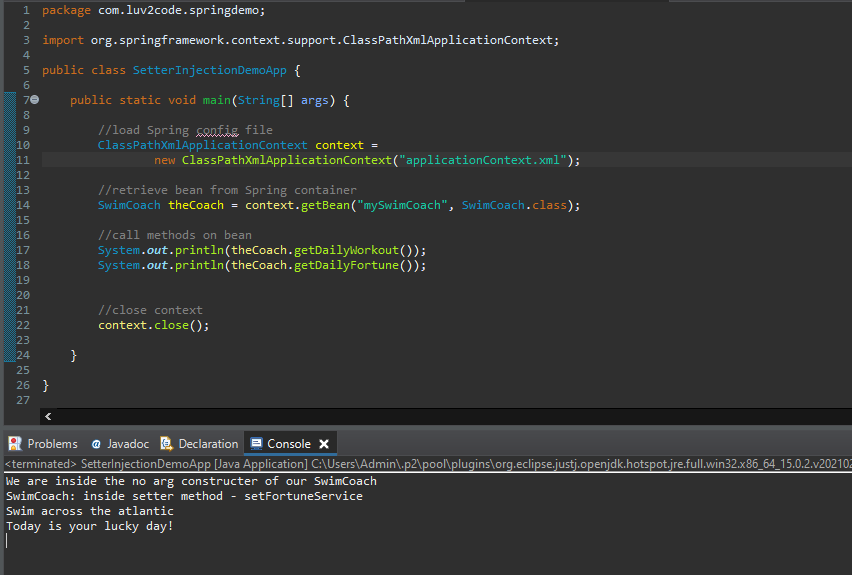
Task: Click the context variable declaration on line 10
Action: click(x=339, y=145)
